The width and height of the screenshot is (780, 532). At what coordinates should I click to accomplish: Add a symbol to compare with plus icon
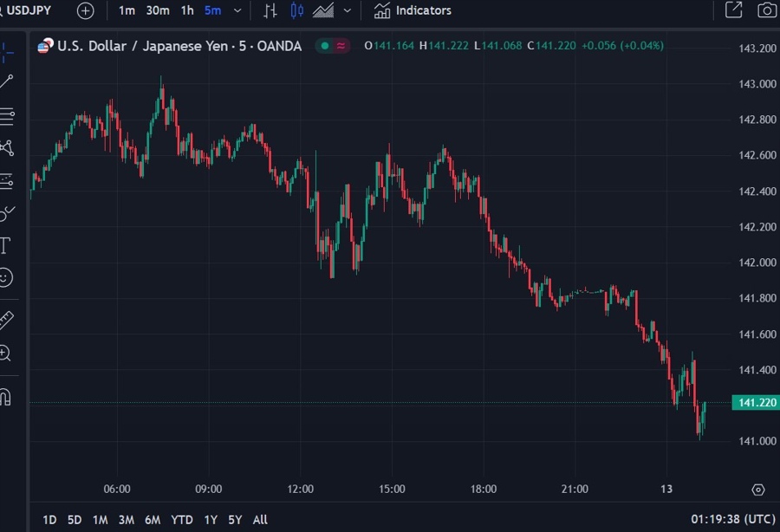coord(86,10)
